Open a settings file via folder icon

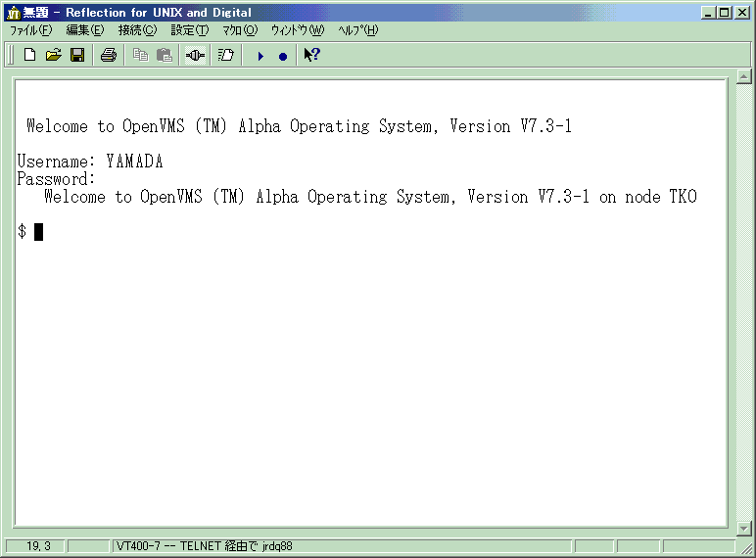click(x=53, y=56)
